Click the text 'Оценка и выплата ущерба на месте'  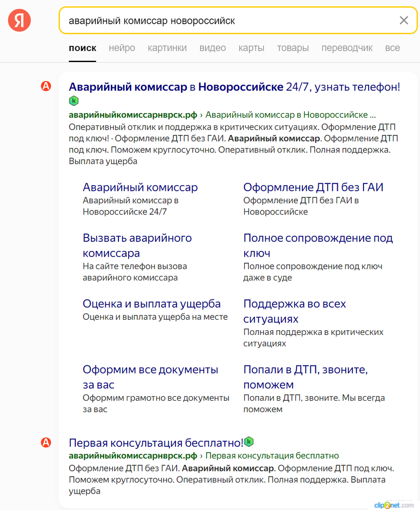[x=155, y=317]
